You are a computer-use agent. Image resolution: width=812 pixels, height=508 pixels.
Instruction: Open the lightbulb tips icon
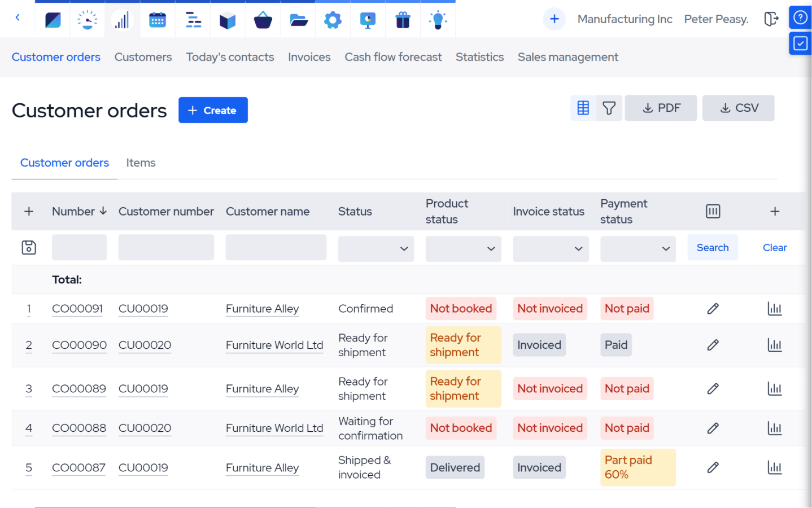coord(438,20)
